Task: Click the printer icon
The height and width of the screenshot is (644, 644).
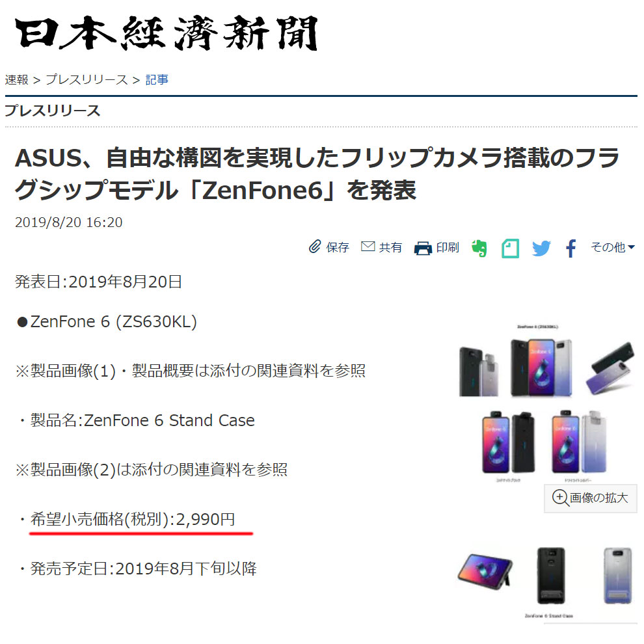Action: pyautogui.click(x=423, y=248)
